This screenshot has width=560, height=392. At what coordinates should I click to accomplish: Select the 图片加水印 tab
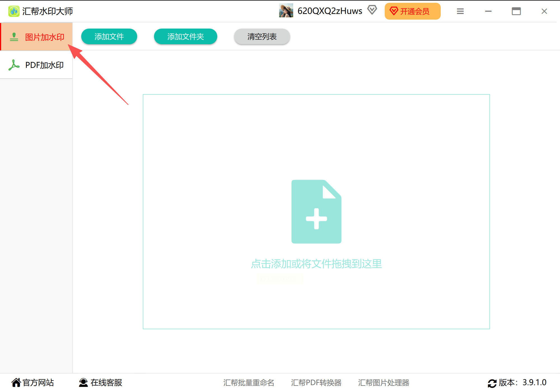44,37
